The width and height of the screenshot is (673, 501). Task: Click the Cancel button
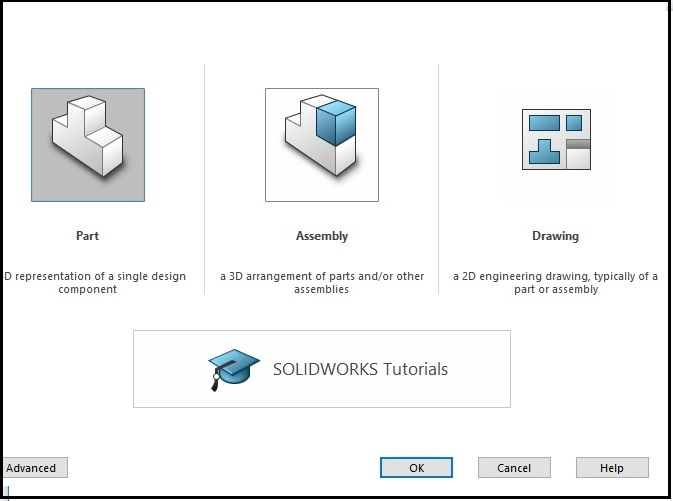pyautogui.click(x=514, y=468)
